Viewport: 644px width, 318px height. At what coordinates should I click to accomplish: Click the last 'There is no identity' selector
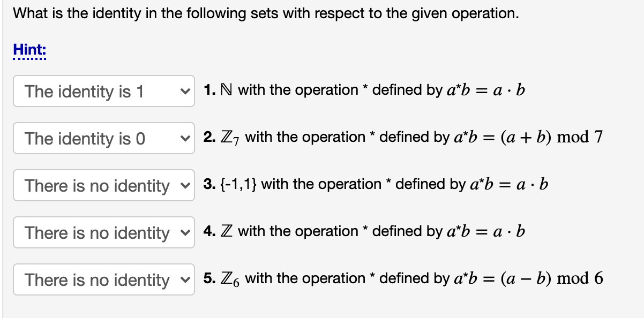103,279
